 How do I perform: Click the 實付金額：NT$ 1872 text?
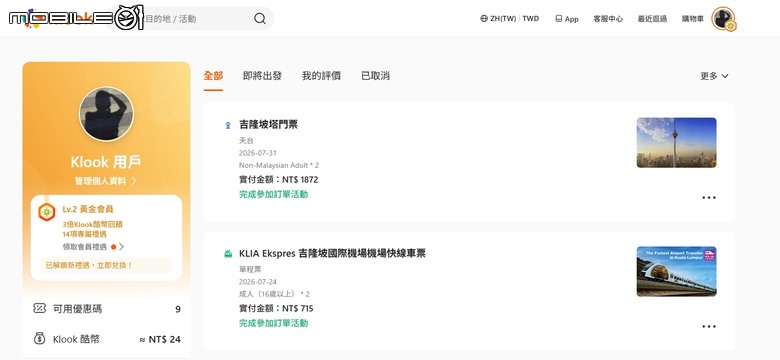278,180
